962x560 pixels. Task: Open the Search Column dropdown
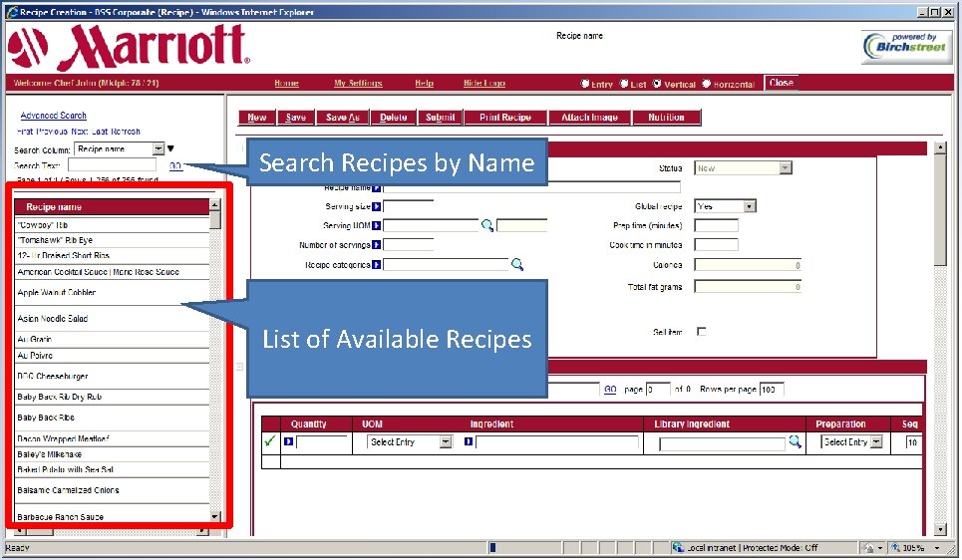pyautogui.click(x=159, y=148)
